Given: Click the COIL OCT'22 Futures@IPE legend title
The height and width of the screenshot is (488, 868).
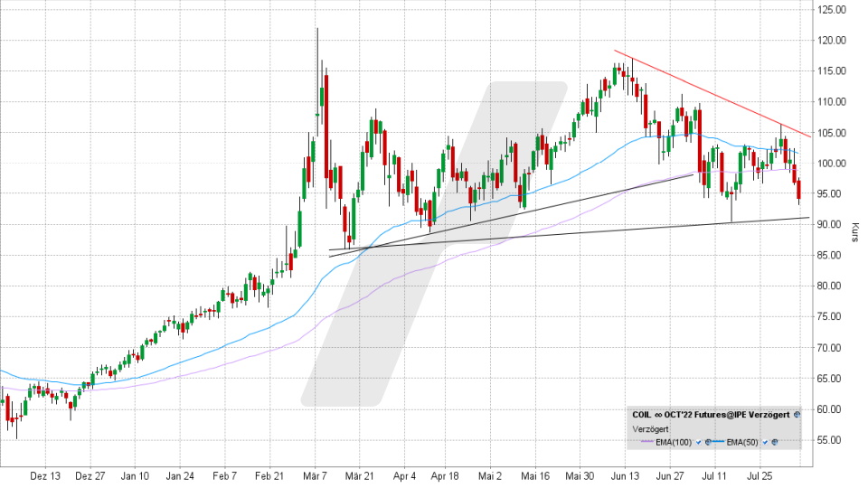Looking at the screenshot, I should [x=711, y=415].
